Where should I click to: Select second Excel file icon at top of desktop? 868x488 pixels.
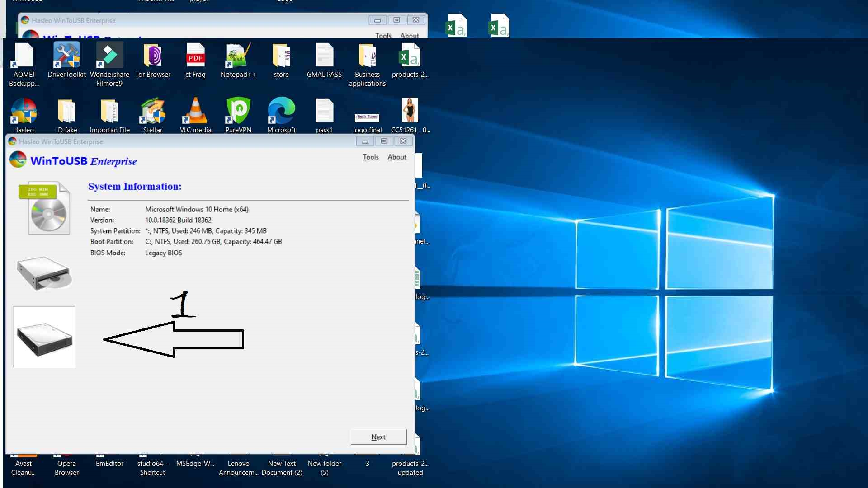click(x=499, y=25)
